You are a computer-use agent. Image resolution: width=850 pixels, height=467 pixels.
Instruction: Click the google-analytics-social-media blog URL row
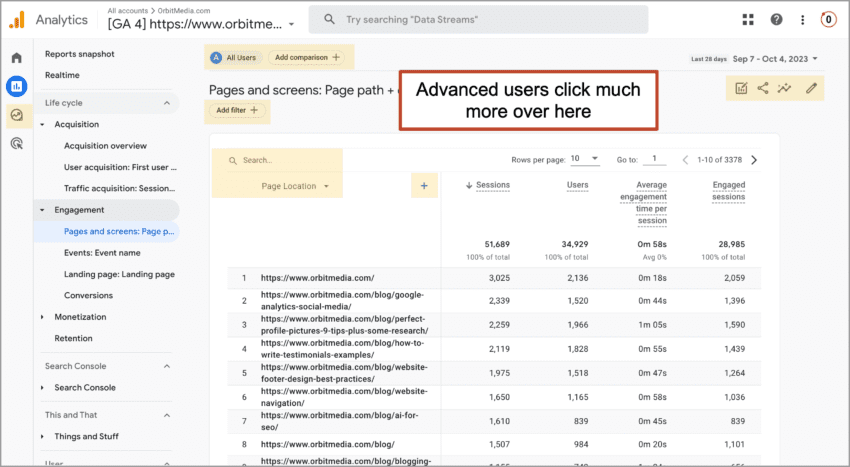342,301
